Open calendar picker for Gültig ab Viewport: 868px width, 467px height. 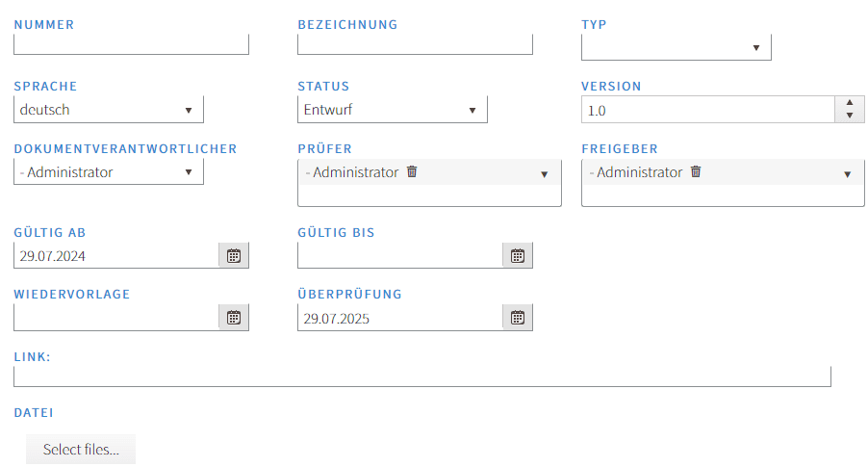pyautogui.click(x=233, y=256)
